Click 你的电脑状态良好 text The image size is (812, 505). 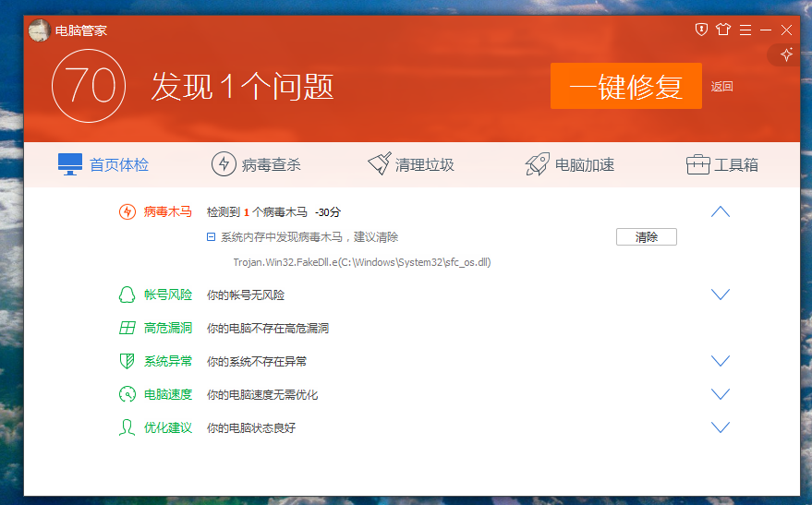point(251,427)
